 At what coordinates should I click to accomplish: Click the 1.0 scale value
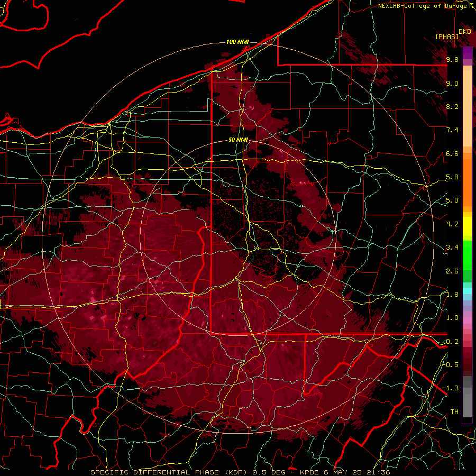point(452,318)
